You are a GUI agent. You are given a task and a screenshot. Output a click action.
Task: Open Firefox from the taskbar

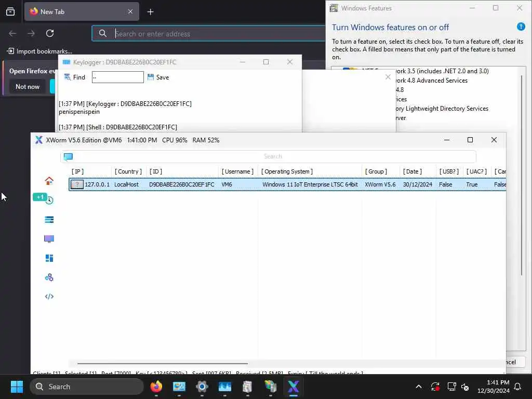point(156,387)
